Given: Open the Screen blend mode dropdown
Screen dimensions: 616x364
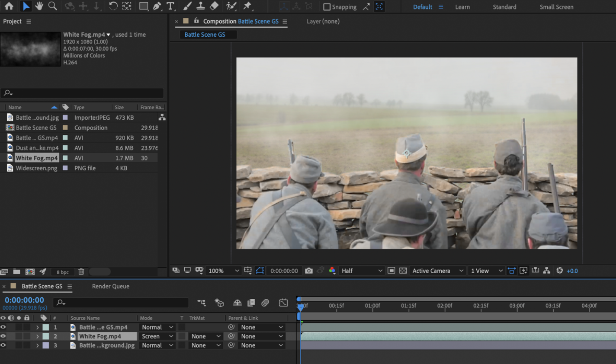Looking at the screenshot, I should (x=157, y=336).
